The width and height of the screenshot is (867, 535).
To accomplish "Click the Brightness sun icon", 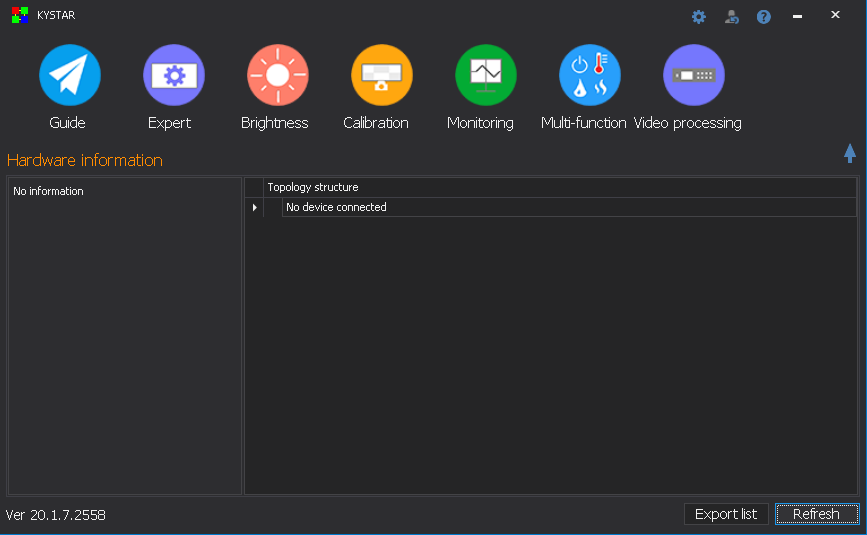I will click(277, 76).
